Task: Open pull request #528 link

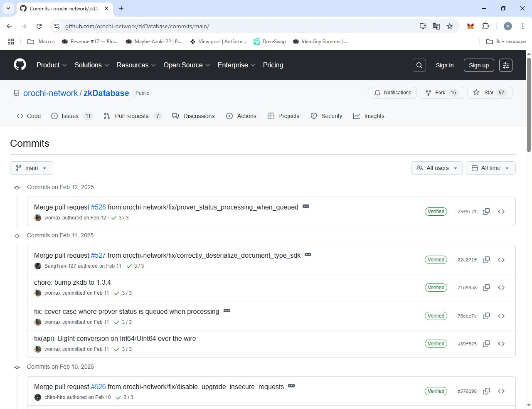Action: click(x=99, y=207)
